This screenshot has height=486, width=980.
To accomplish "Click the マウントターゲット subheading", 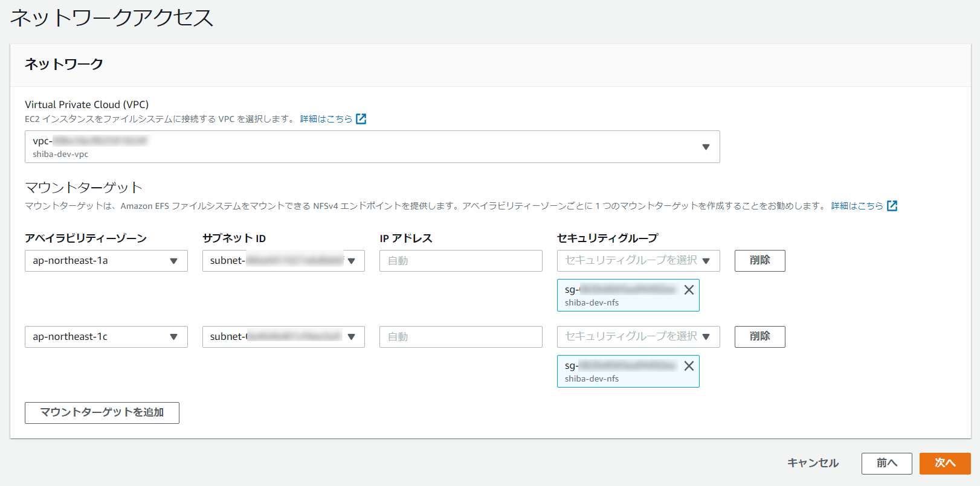I will point(83,188).
